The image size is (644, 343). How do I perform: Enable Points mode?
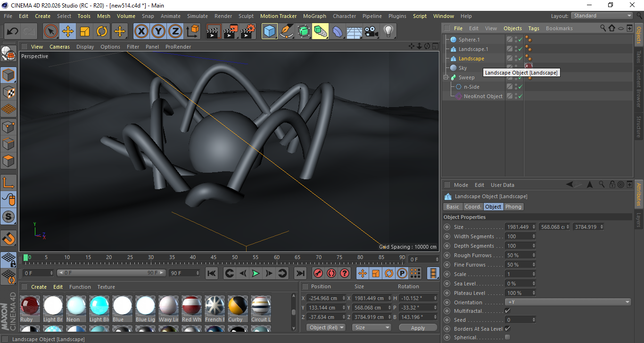click(x=8, y=127)
